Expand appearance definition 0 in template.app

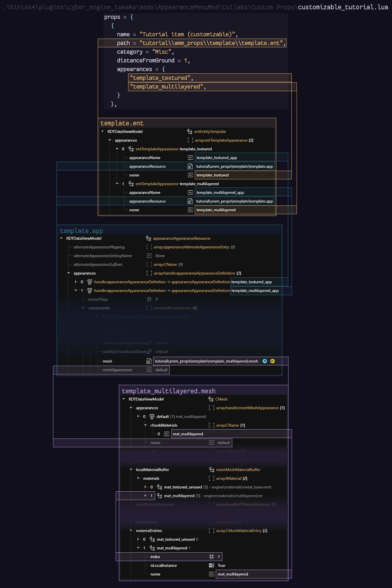click(76, 282)
